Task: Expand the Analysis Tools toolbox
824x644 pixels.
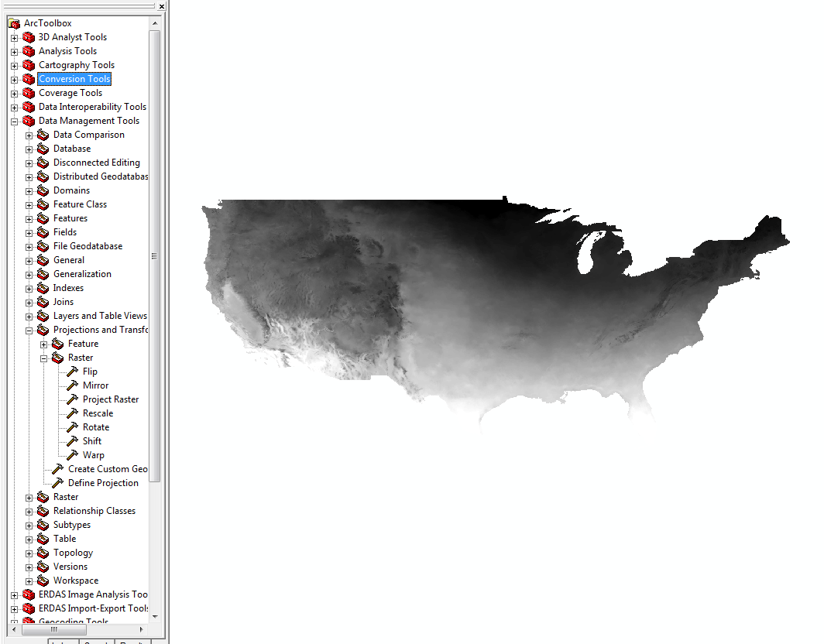Action: pos(14,51)
